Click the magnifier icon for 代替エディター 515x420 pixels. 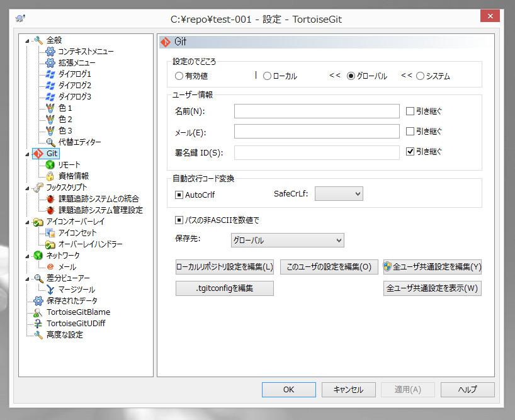(50, 142)
